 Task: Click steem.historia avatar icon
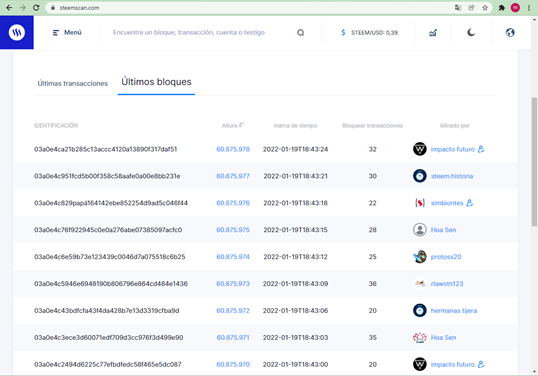click(x=420, y=176)
